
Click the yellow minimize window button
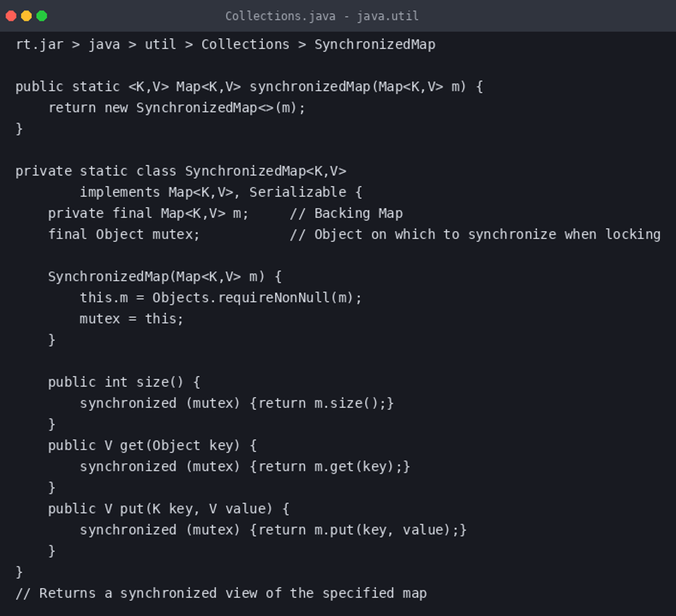[x=26, y=16]
